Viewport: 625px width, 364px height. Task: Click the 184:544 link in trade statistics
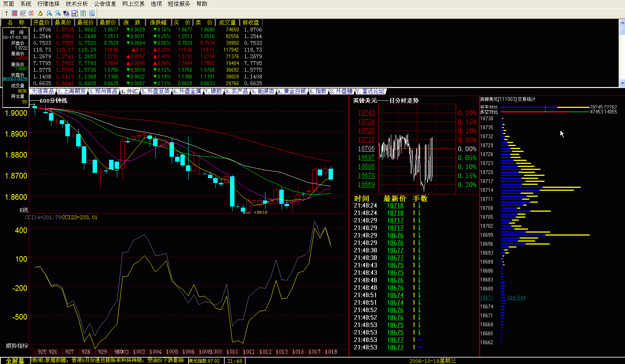[516, 298]
